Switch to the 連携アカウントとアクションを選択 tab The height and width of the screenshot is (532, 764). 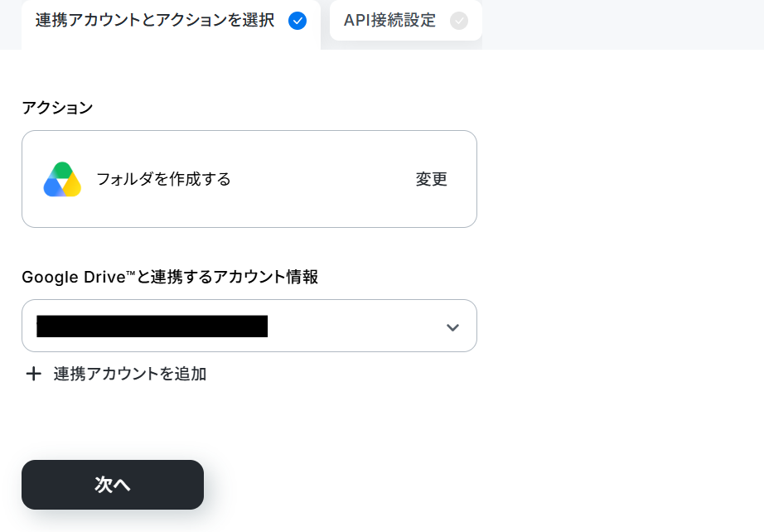[x=171, y=24]
